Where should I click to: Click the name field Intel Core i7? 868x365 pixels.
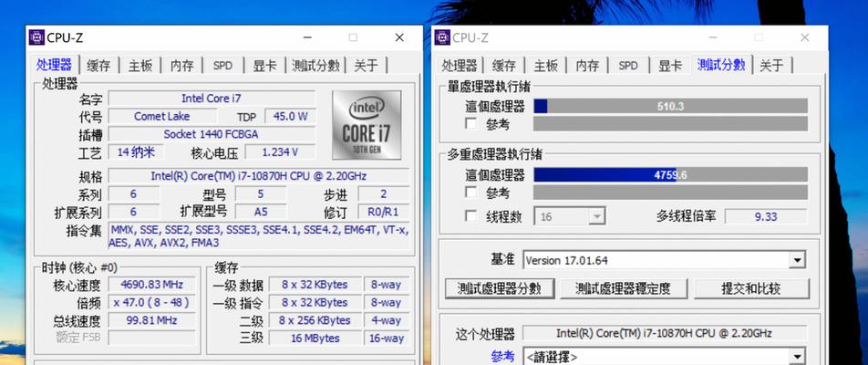pos(212,99)
